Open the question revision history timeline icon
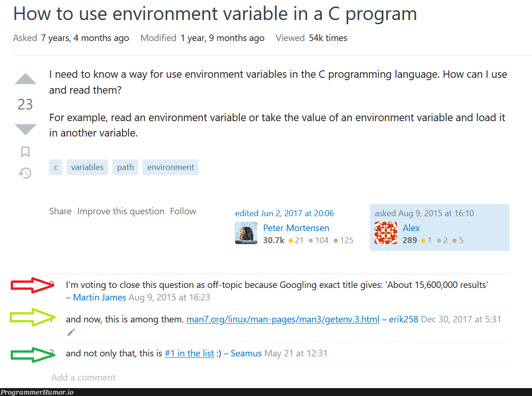 (25, 173)
